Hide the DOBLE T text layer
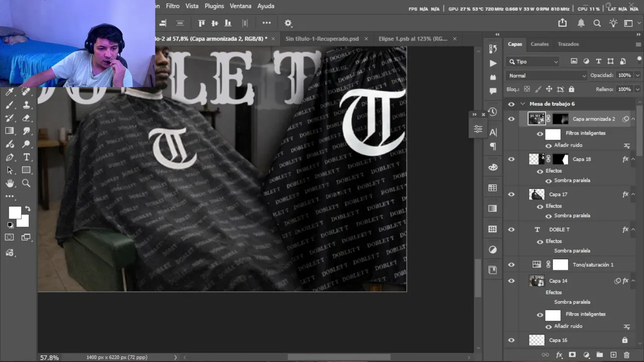This screenshot has width=644, height=362. 512,230
